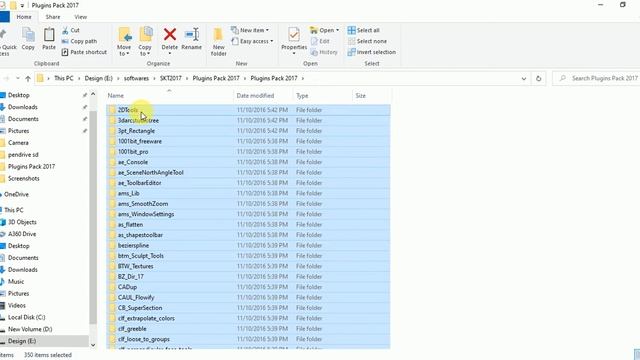Screen dimensions: 640x360
Task: Select the bezierspline folder
Action: [248, 245]
